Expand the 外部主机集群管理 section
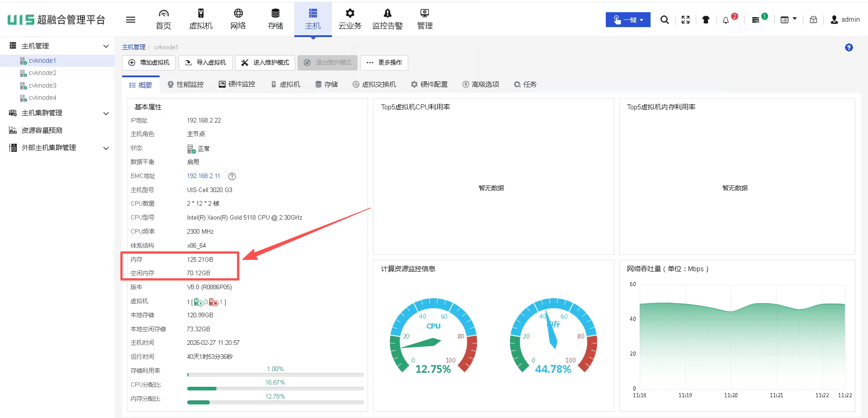This screenshot has width=868, height=418. [x=106, y=148]
